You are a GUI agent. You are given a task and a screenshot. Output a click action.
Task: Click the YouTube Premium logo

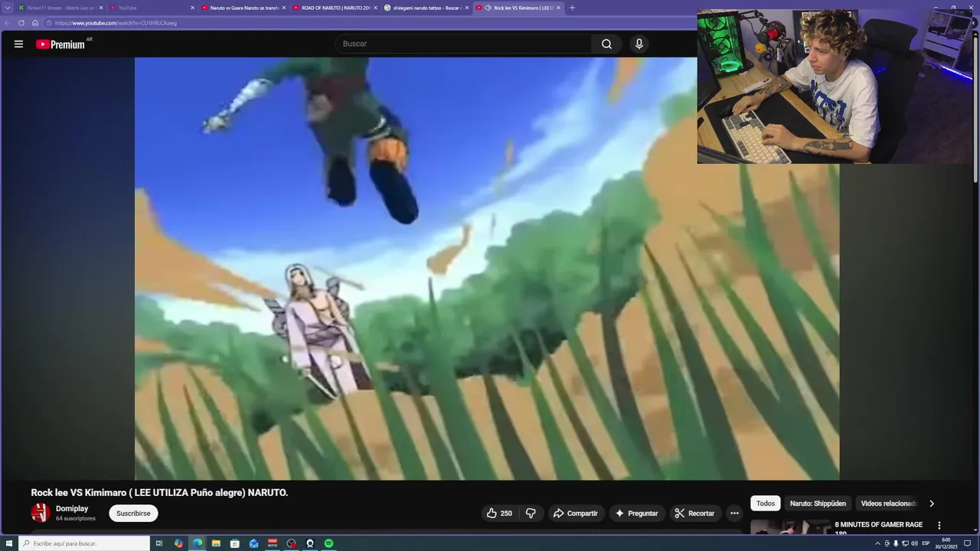pos(60,44)
